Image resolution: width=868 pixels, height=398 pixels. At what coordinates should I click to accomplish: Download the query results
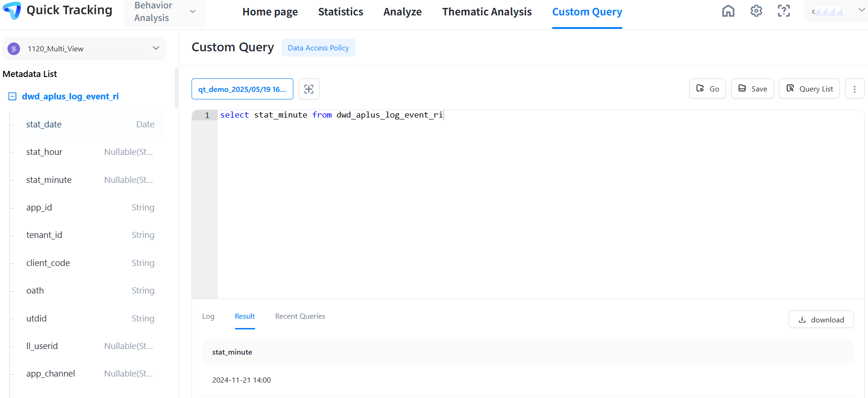[821, 320]
